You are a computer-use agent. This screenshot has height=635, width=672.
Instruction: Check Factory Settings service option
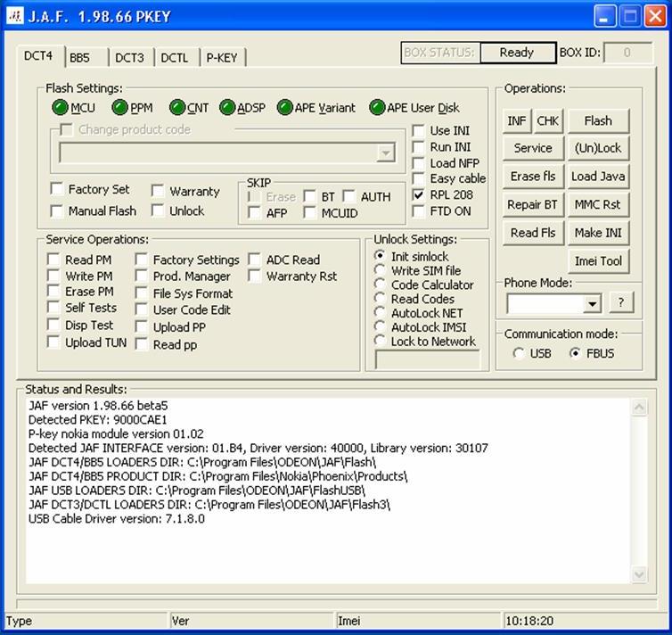pyautogui.click(x=142, y=260)
